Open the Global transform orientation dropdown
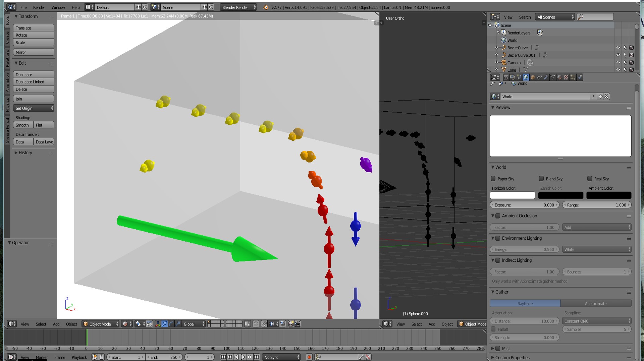Screen dimensions: 644x361 pyautogui.click(x=193, y=324)
